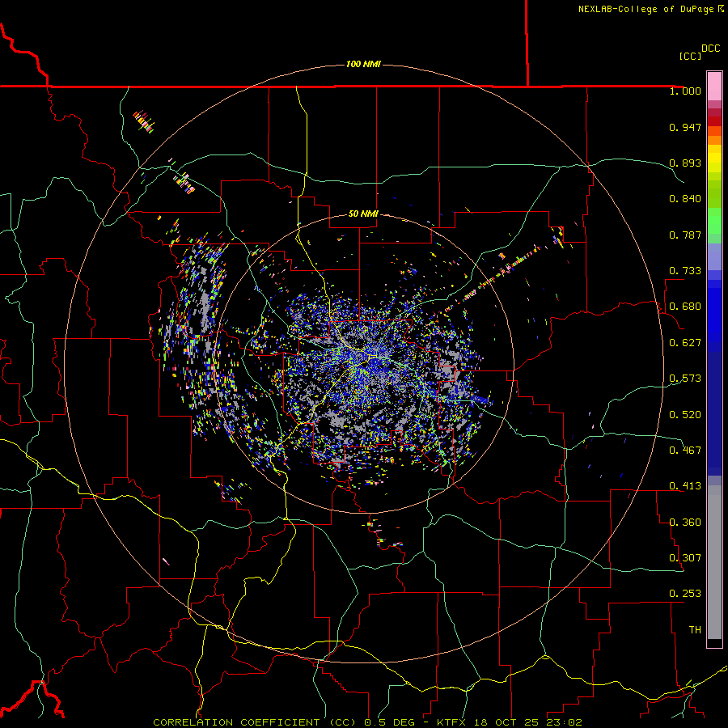Select the 0.413 scale value
Screen dimensions: 728x728
pos(685,486)
